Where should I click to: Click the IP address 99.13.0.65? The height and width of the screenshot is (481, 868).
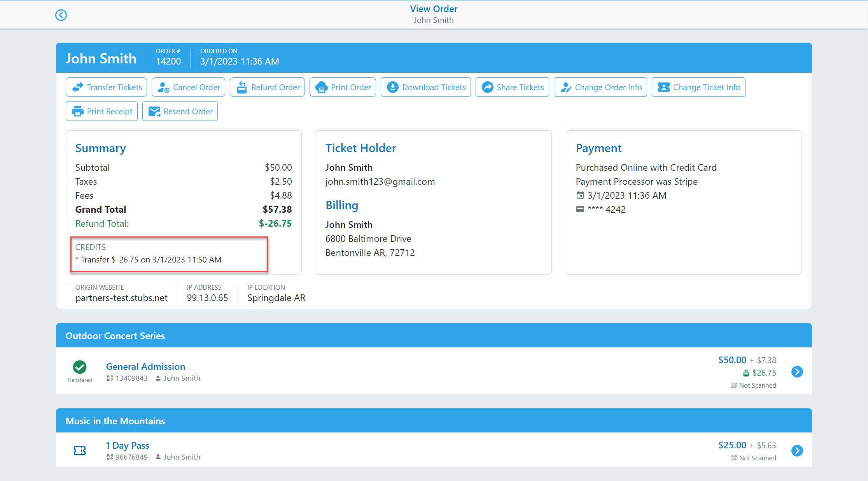[207, 298]
